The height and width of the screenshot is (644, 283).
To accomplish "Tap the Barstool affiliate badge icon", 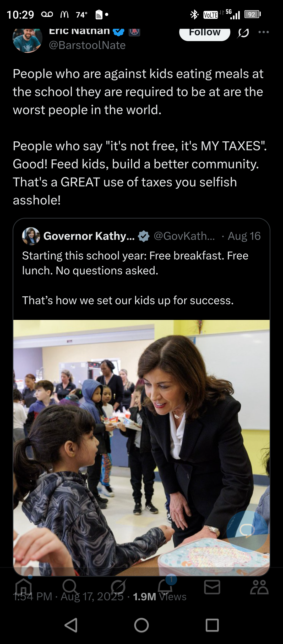I will 134,31.
